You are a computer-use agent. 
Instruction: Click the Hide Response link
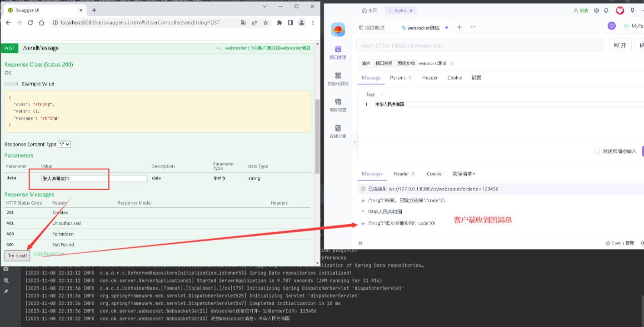[x=49, y=253]
